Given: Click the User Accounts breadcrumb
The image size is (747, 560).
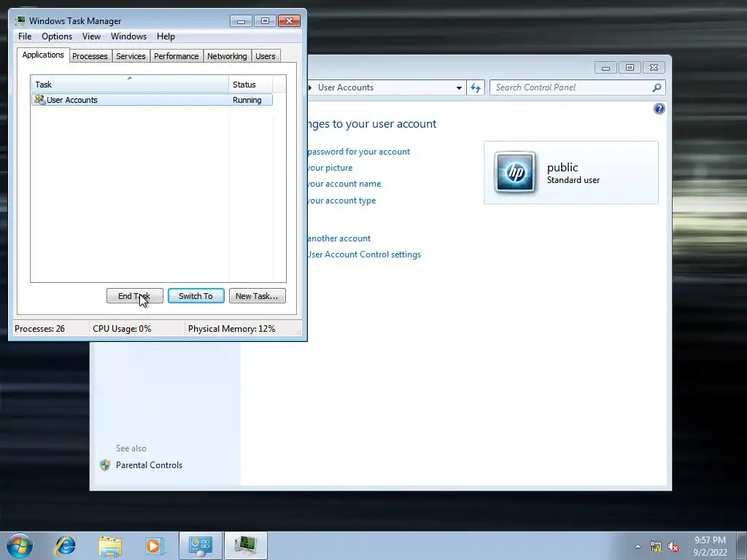Looking at the screenshot, I should point(345,87).
